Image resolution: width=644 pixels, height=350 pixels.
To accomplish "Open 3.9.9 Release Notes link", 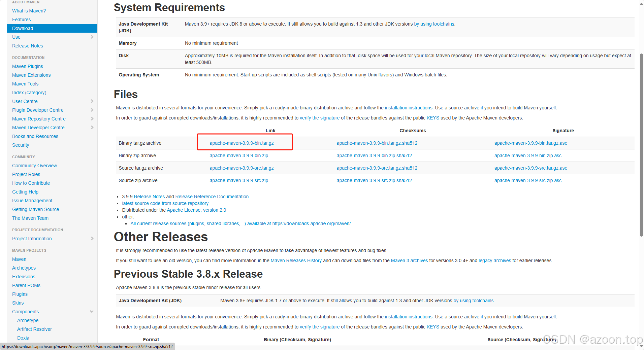I will (x=149, y=197).
